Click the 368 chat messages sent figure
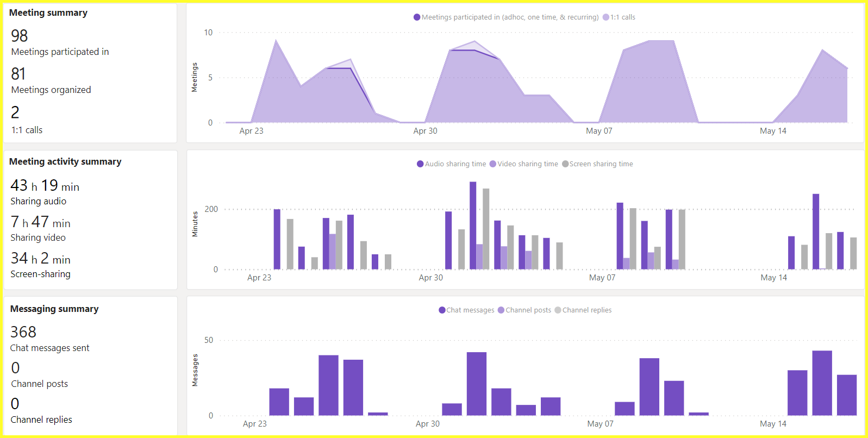Image resolution: width=868 pixels, height=438 pixels. [x=23, y=332]
